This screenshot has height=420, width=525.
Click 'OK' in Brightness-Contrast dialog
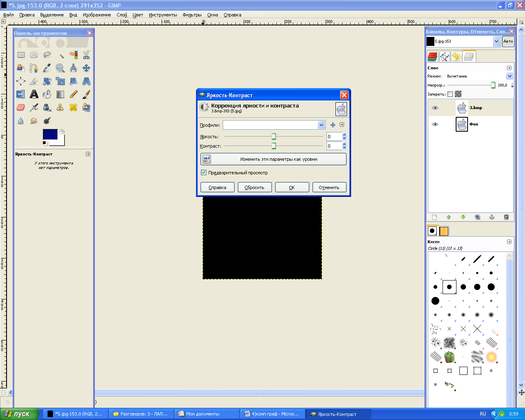tap(292, 187)
